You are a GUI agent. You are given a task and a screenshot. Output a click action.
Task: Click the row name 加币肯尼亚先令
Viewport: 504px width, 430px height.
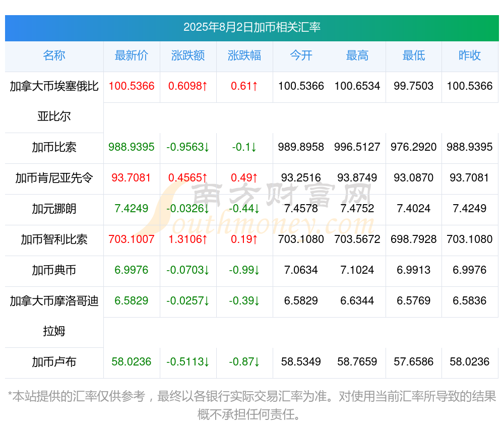[54, 178]
